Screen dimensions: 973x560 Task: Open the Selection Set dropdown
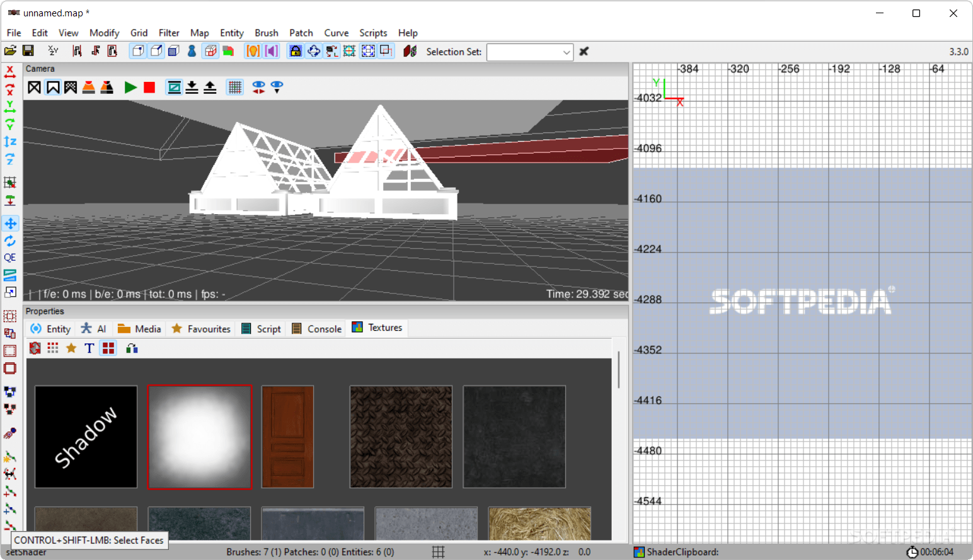pyautogui.click(x=530, y=52)
